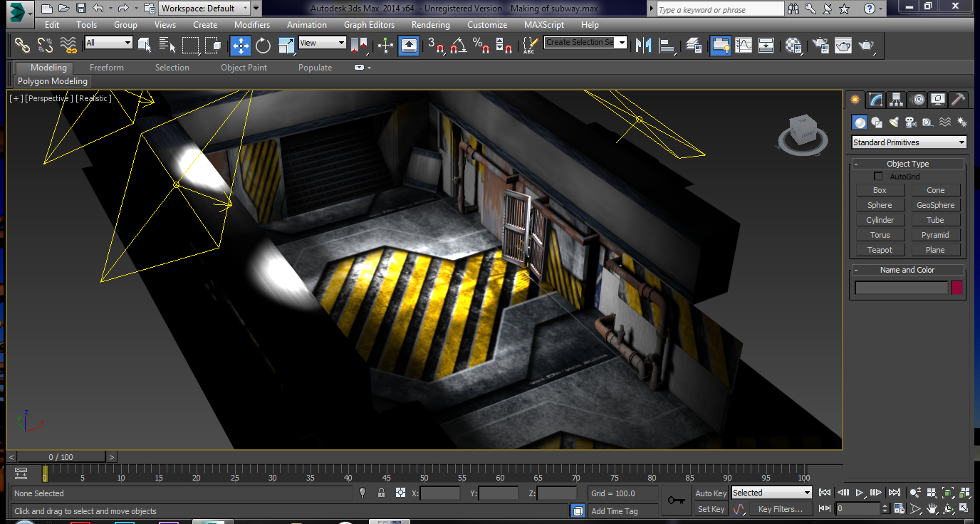
Task: Open the Modifiers menu
Action: [x=252, y=25]
